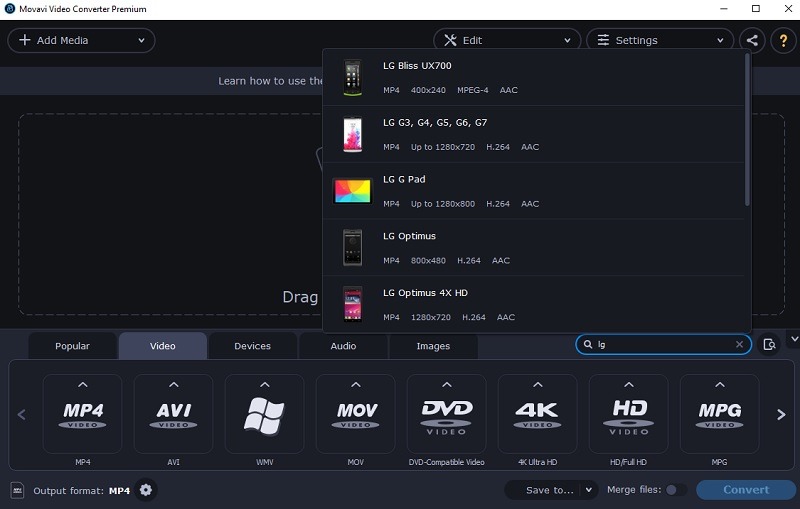
Task: Open the Edit dropdown arrow
Action: point(567,40)
